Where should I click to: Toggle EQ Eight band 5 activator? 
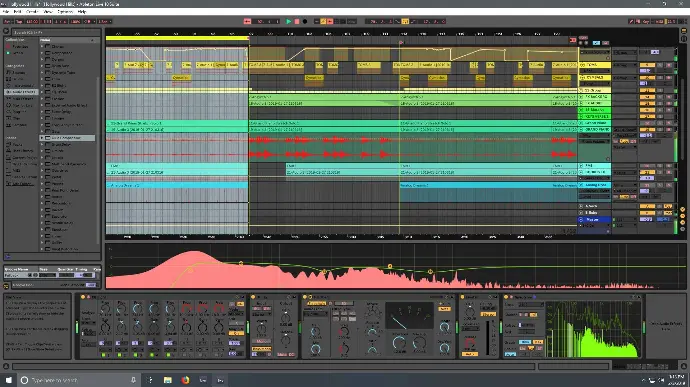169,355
